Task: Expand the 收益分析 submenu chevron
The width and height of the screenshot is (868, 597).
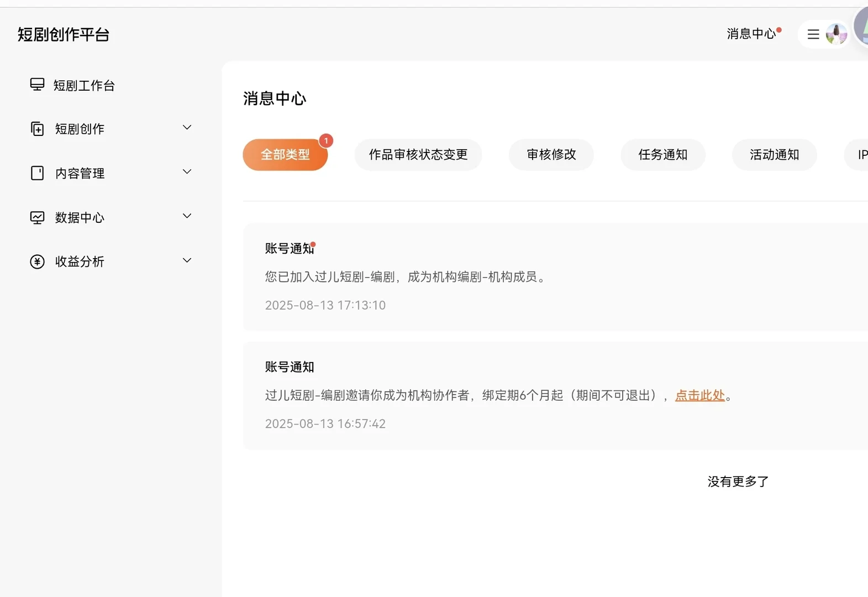Action: (187, 260)
